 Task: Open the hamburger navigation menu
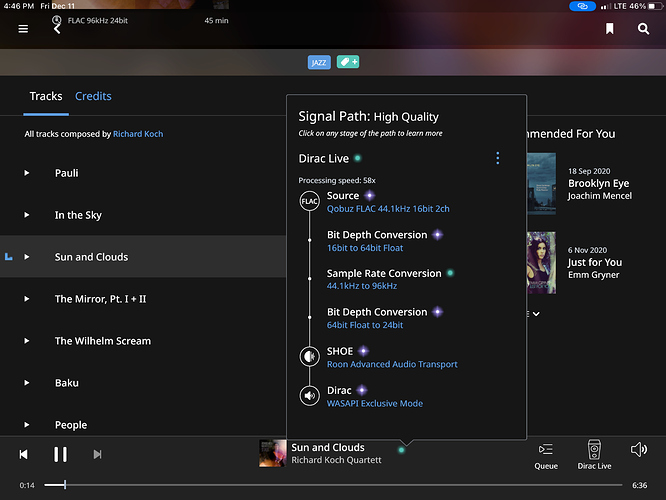point(23,29)
